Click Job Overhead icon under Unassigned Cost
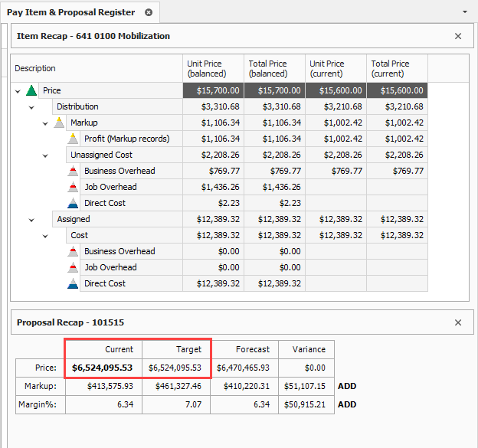 [x=73, y=187]
